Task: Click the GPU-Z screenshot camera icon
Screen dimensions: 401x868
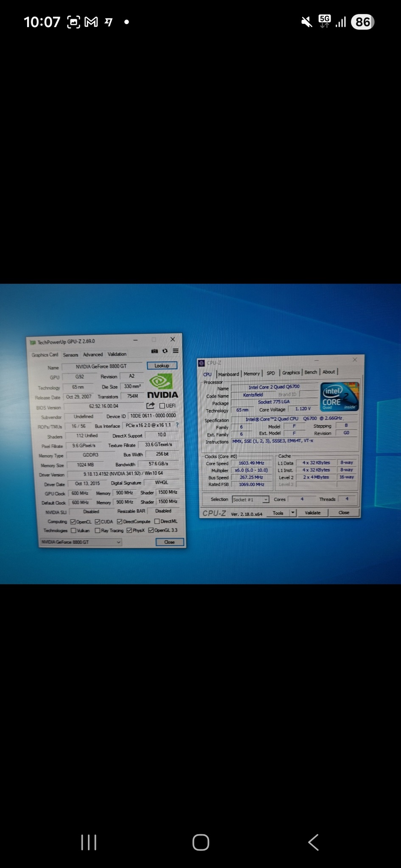Action: tap(154, 351)
